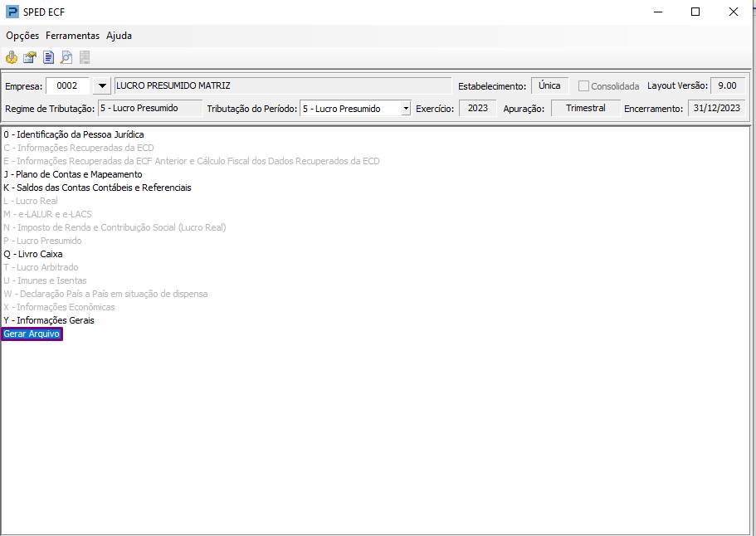This screenshot has height=536, width=756.
Task: Open Y - Informações Gerais
Action: point(49,320)
